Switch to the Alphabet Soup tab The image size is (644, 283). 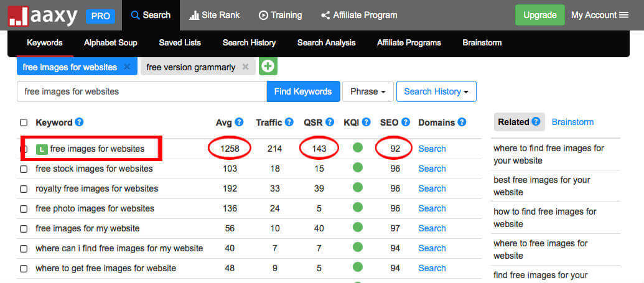pos(111,43)
